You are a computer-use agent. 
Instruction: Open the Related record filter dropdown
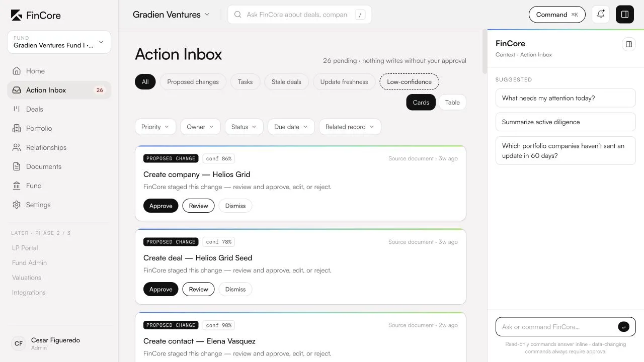[350, 127]
